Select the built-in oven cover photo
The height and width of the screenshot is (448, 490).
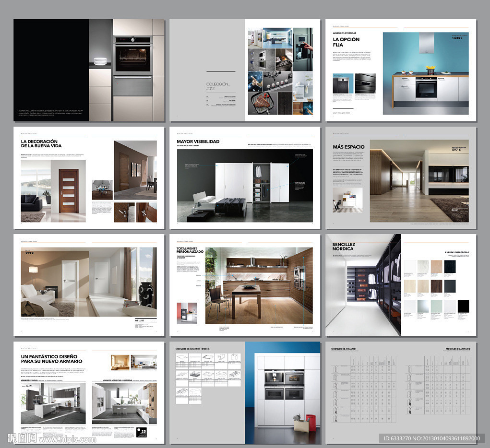(x=127, y=70)
